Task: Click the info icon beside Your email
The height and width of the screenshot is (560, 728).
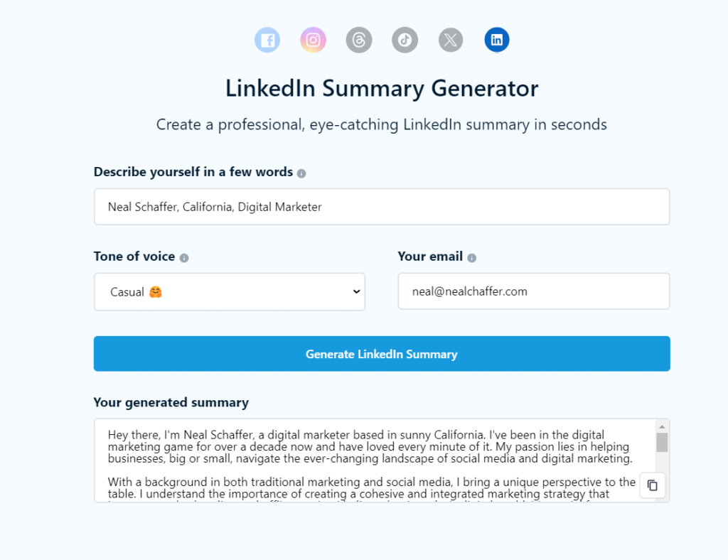Action: 473,257
